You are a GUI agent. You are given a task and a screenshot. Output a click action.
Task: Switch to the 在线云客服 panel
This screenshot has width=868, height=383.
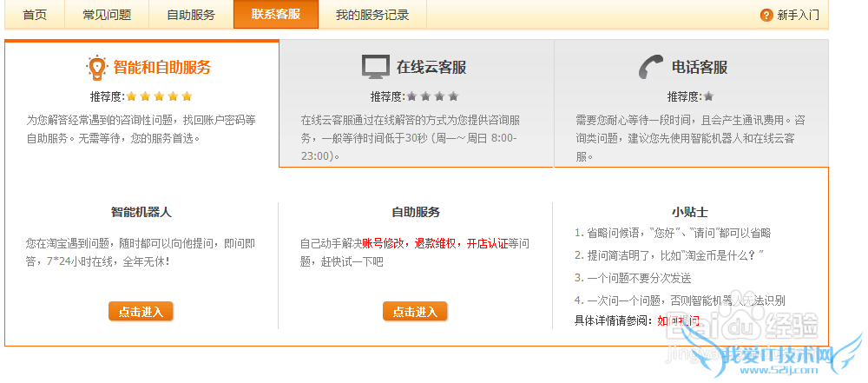tap(431, 68)
